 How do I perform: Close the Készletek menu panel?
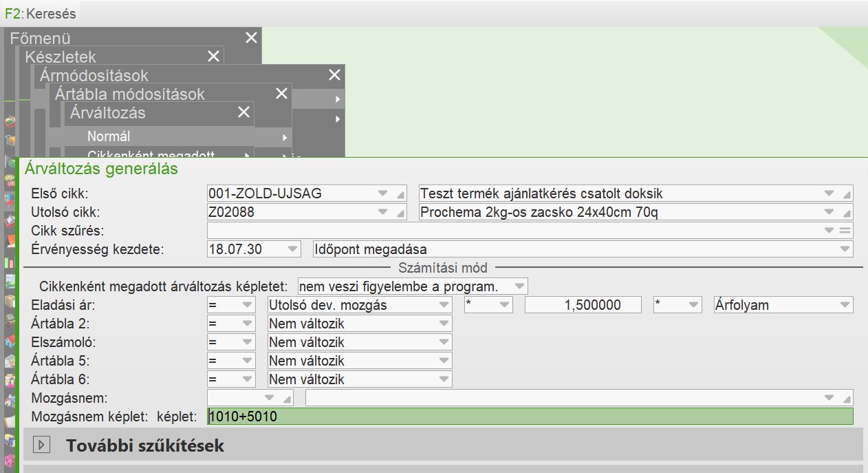(213, 56)
